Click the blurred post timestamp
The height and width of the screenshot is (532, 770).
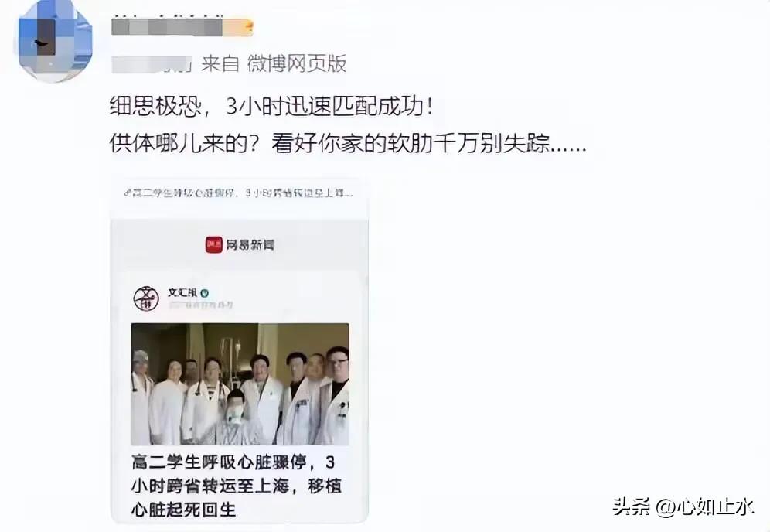(152, 64)
